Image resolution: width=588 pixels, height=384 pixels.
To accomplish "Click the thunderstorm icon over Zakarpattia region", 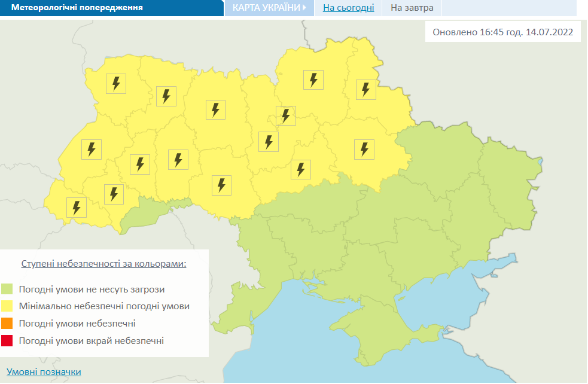I will click(x=75, y=207).
